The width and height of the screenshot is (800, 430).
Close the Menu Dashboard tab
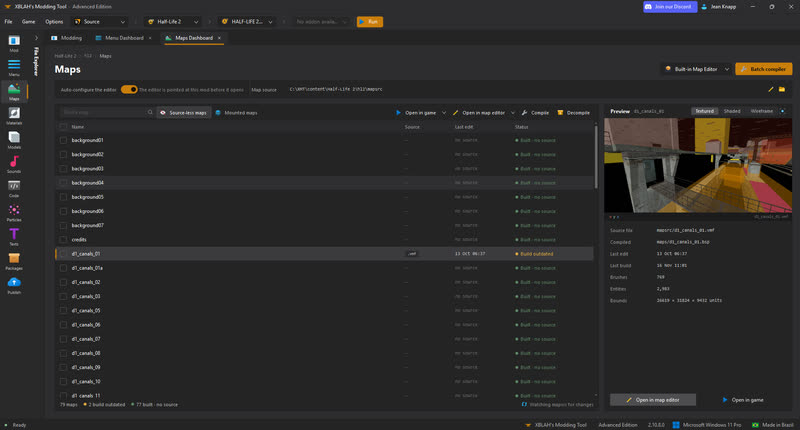click(x=150, y=38)
